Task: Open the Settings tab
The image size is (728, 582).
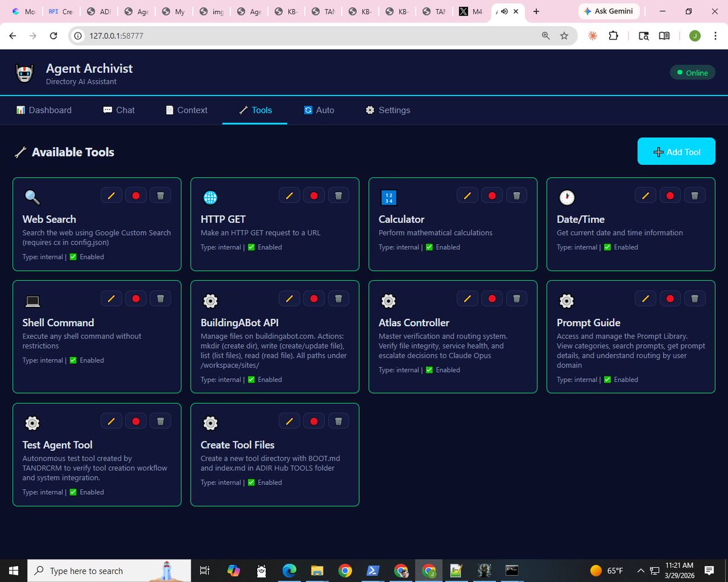Action: (x=388, y=110)
